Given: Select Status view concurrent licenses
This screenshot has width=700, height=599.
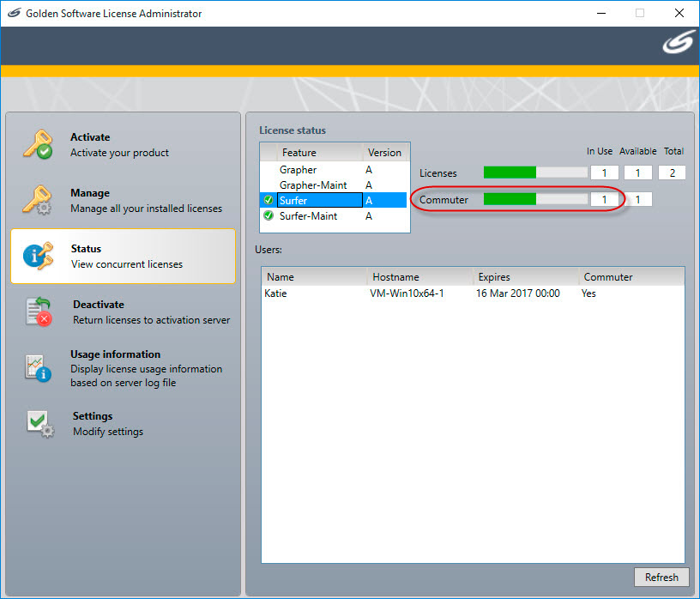Looking at the screenshot, I should click(124, 257).
